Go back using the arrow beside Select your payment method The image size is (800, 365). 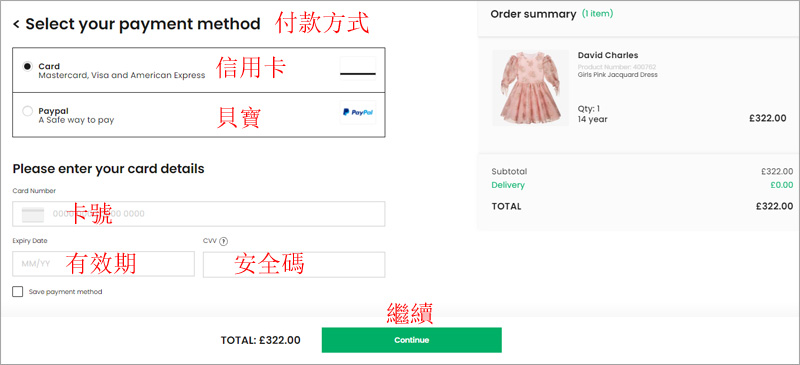16,24
